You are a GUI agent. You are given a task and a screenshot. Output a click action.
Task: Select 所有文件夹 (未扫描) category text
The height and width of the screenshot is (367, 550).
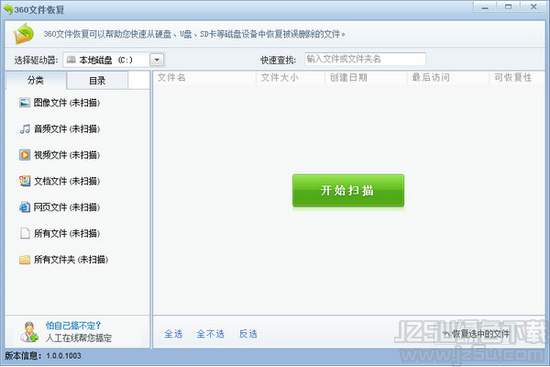(x=71, y=260)
